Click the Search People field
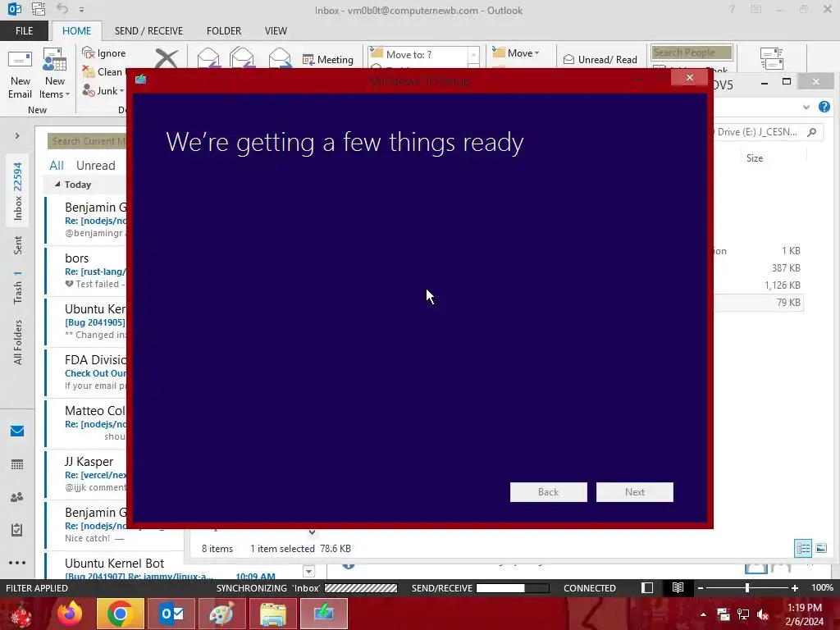Viewport: 840px width, 630px height. (692, 52)
